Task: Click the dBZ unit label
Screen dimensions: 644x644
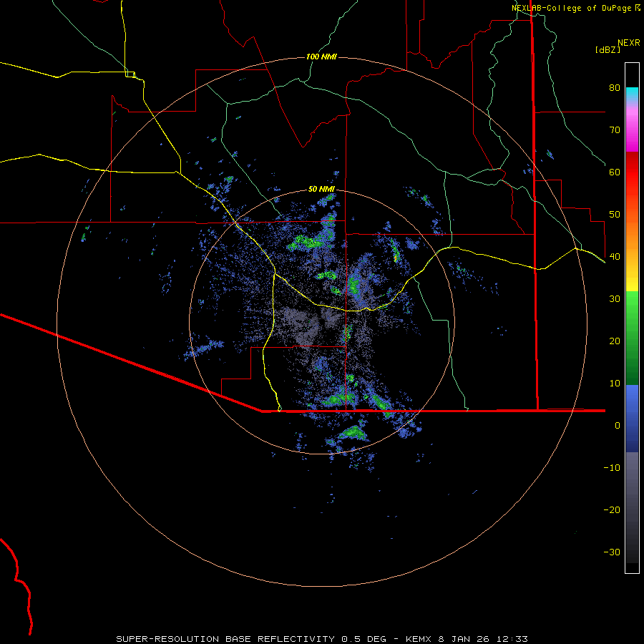Action: [608, 49]
